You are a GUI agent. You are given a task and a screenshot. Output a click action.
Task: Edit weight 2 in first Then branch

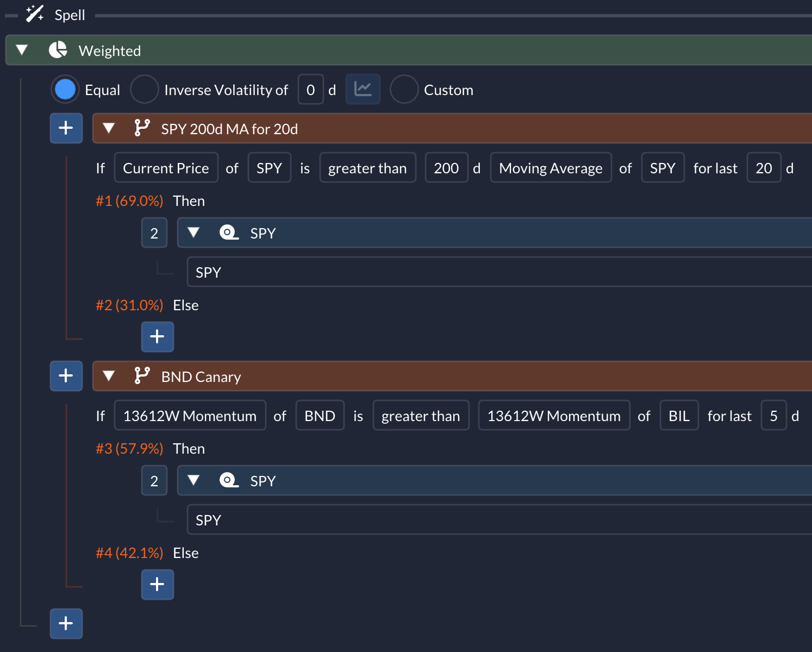tap(154, 233)
